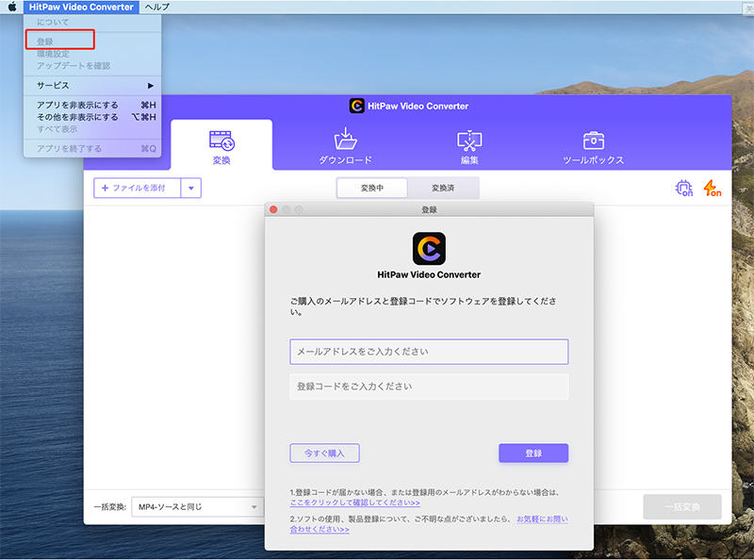Image resolution: width=754 pixels, height=560 pixels.
Task: Open the HitPaw Video Converter menu bar item
Action: click(x=81, y=7)
